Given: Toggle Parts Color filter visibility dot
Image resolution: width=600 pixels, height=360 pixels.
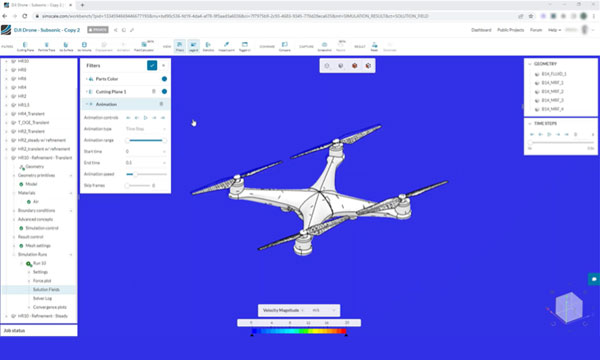Looking at the screenshot, I should tap(164, 79).
